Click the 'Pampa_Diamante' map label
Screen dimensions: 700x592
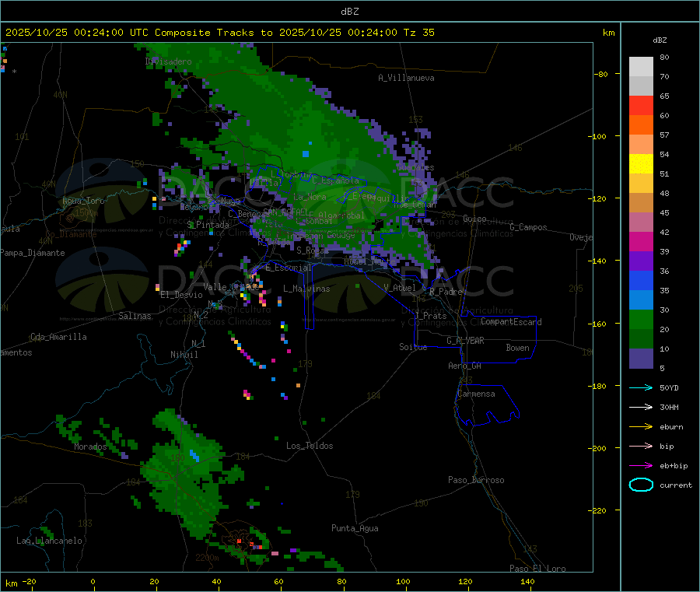point(32,253)
